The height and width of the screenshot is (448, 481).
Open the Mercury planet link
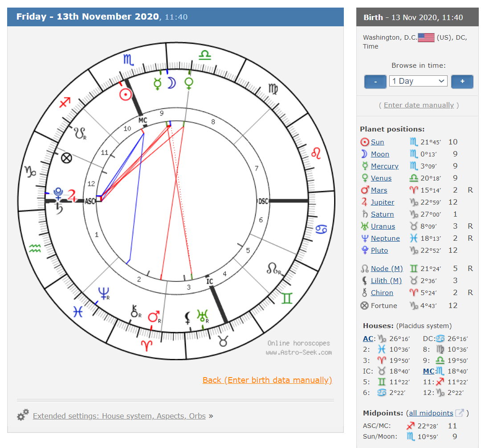tap(384, 166)
